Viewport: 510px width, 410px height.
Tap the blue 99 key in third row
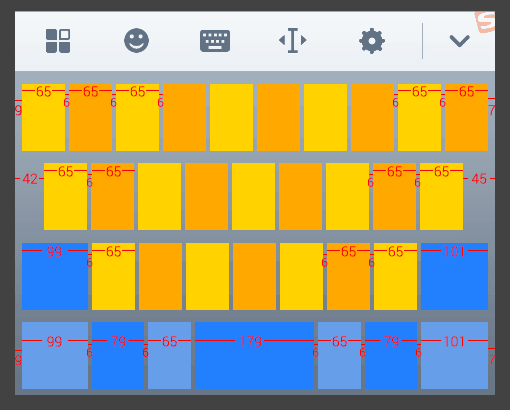click(55, 276)
